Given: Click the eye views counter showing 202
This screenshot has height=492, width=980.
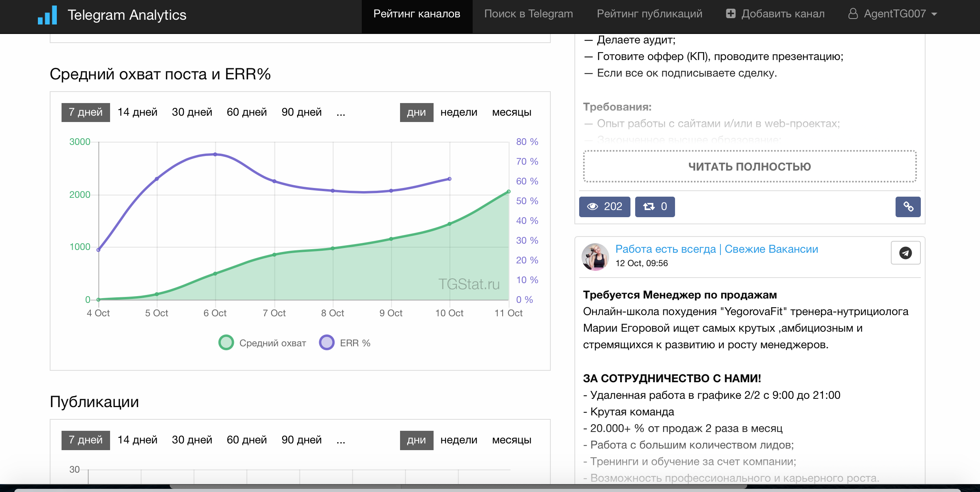Looking at the screenshot, I should tap(604, 207).
